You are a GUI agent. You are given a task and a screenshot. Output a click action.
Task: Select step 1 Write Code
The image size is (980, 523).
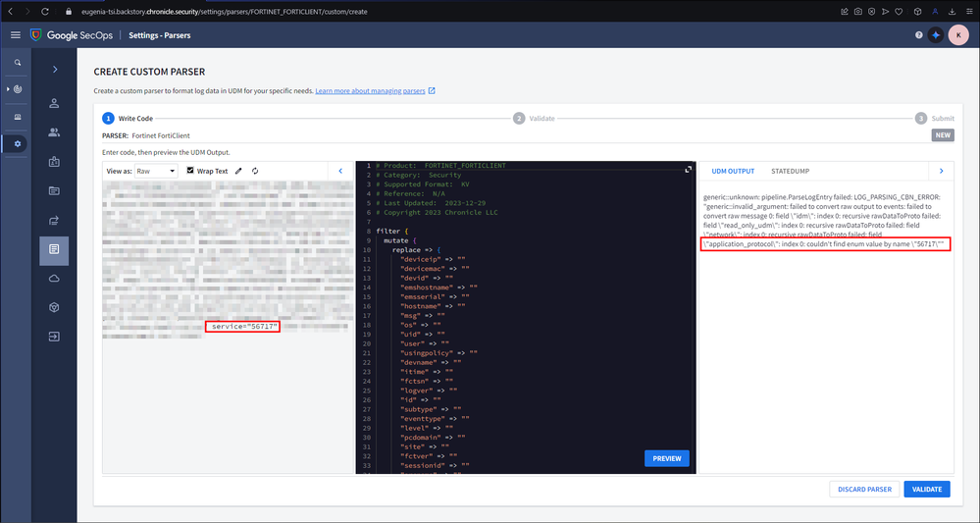tap(129, 118)
